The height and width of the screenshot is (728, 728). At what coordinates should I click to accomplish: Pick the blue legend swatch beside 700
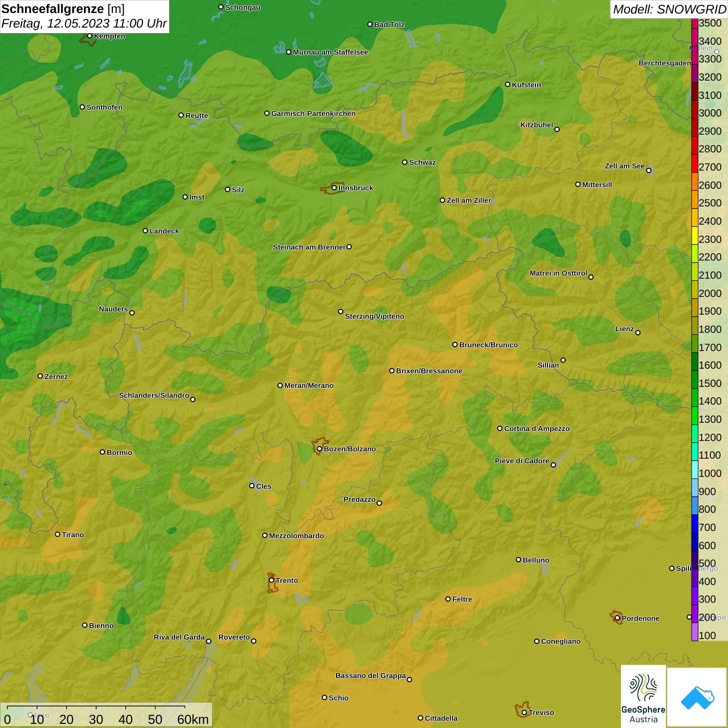click(695, 524)
